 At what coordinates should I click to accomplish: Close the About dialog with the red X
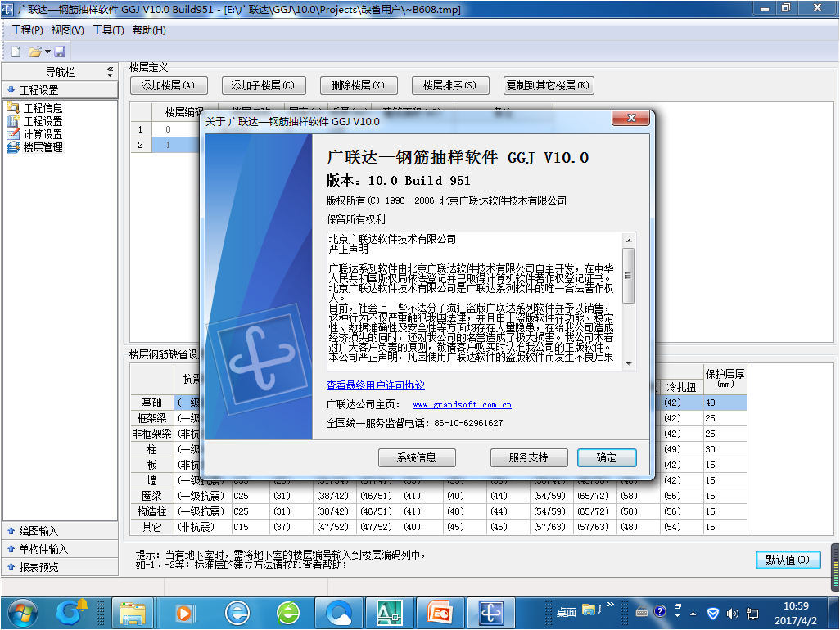630,119
